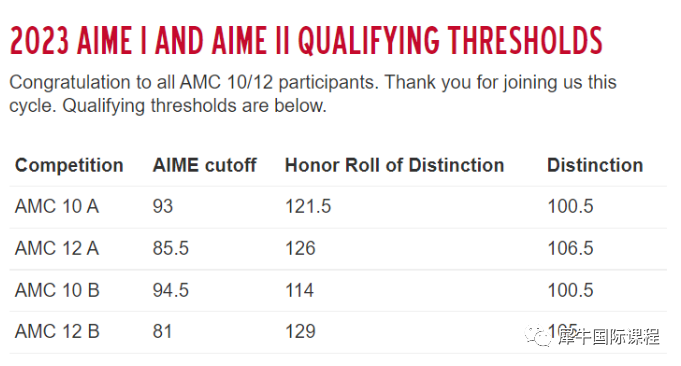Screen dimensions: 681x366
Task: Select the Competition column header
Action: point(69,165)
